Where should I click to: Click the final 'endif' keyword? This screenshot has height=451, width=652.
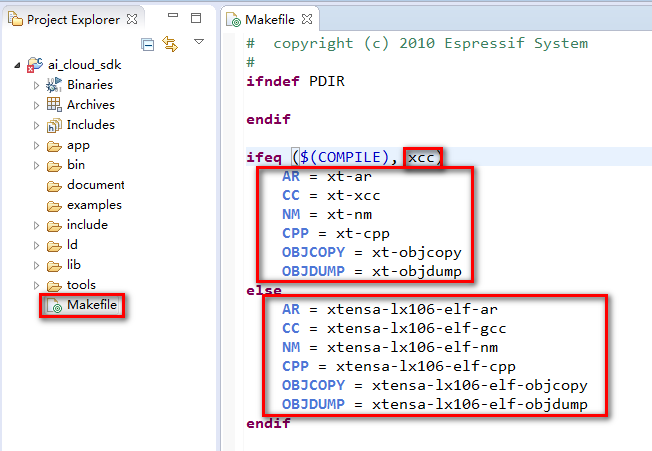pyautogui.click(x=268, y=423)
